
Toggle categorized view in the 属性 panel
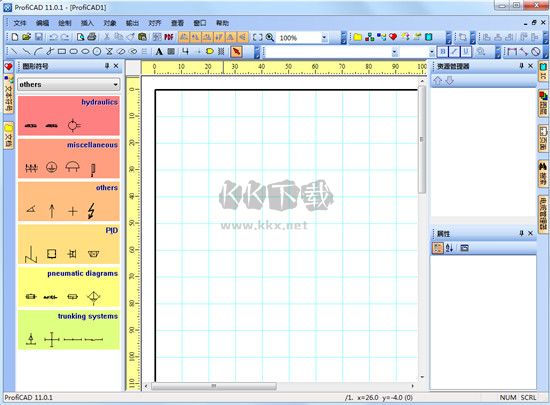(438, 248)
